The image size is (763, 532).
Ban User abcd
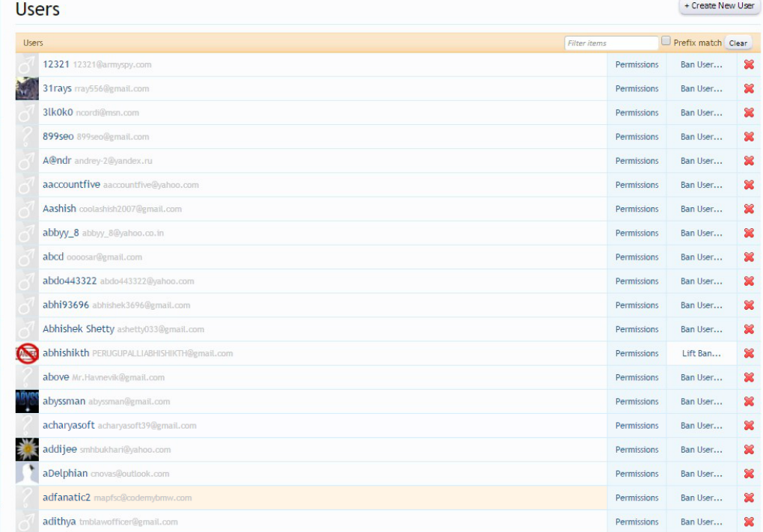click(x=701, y=257)
